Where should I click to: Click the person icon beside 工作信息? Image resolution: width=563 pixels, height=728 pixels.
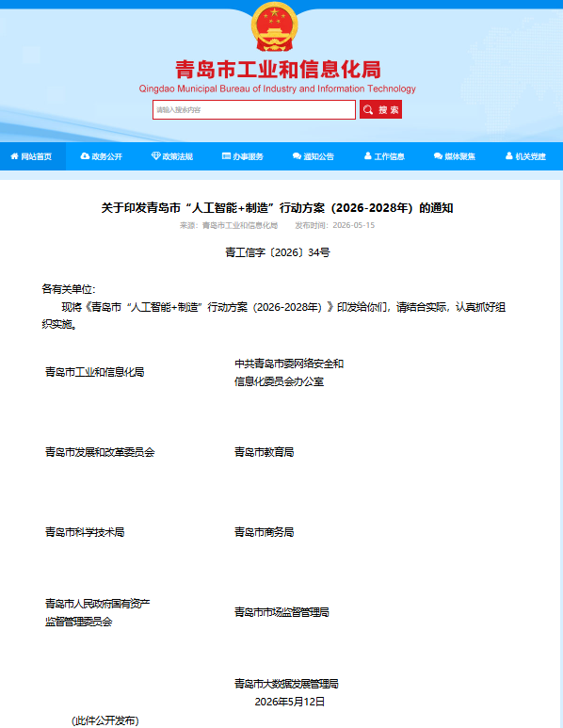click(368, 156)
